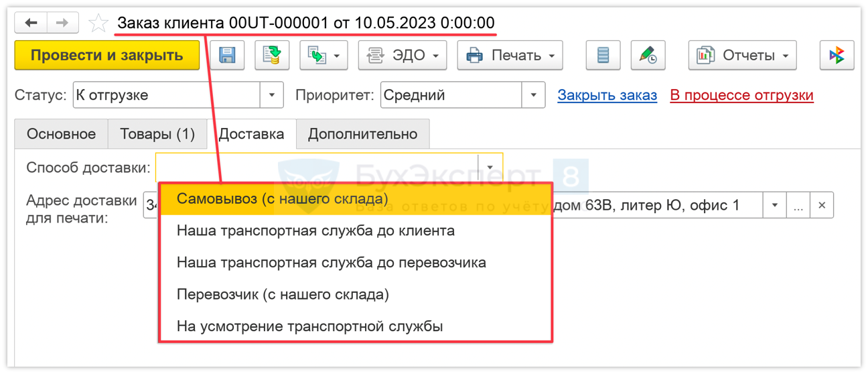Clear the delivery address with X button
This screenshot has width=868, height=374.
click(822, 205)
